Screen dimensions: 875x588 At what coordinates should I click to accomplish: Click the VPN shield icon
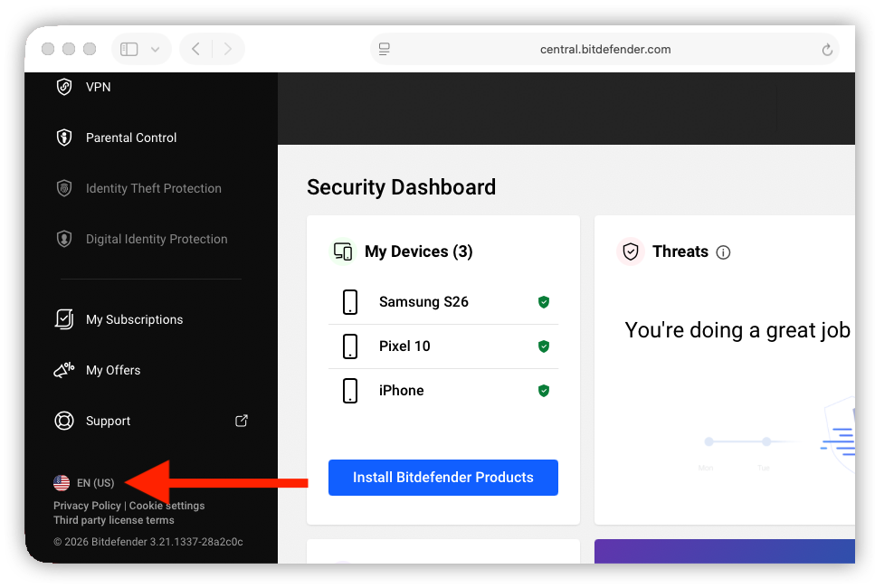[x=64, y=87]
